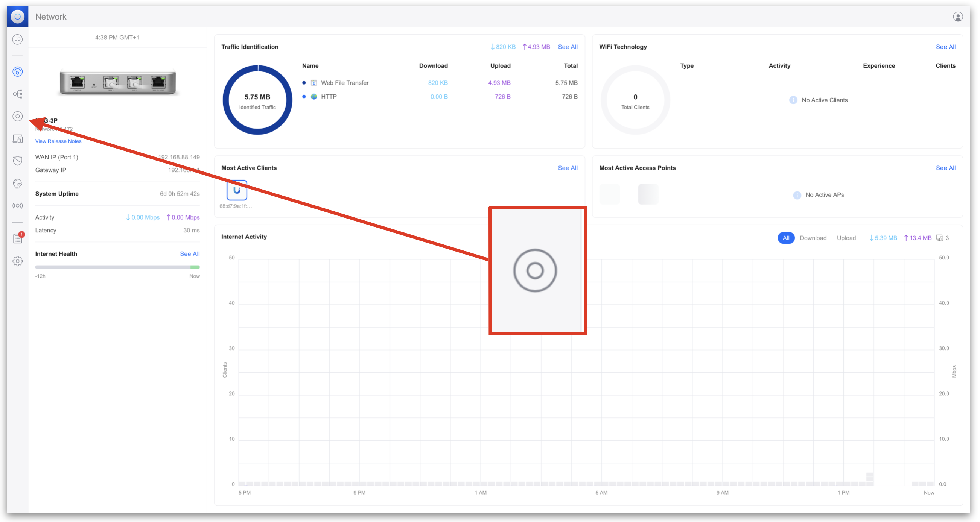Switch Internet Activity to Upload

click(846, 238)
